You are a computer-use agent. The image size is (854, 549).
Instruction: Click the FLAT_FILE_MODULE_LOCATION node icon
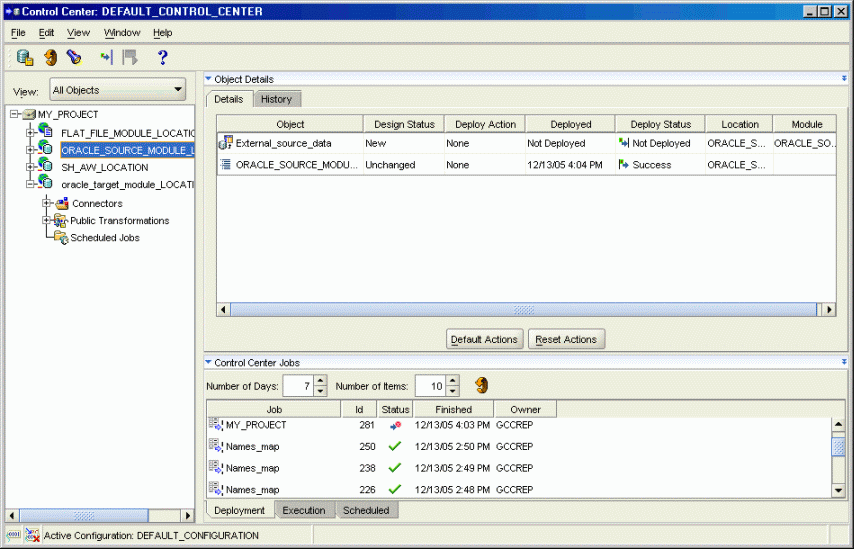point(45,131)
